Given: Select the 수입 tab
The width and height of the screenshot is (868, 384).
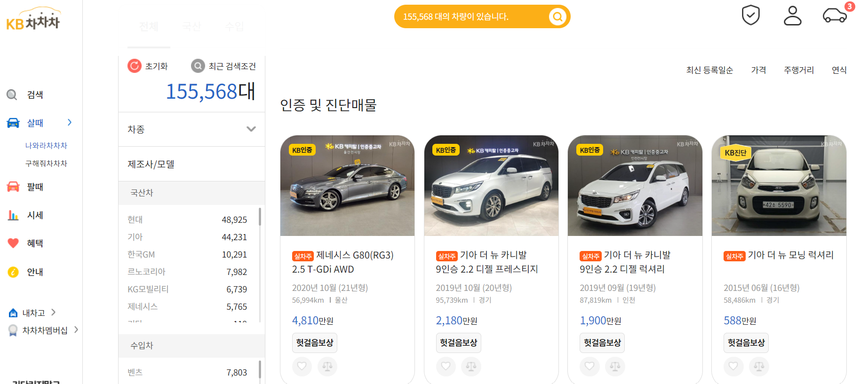Looking at the screenshot, I should click(x=234, y=27).
